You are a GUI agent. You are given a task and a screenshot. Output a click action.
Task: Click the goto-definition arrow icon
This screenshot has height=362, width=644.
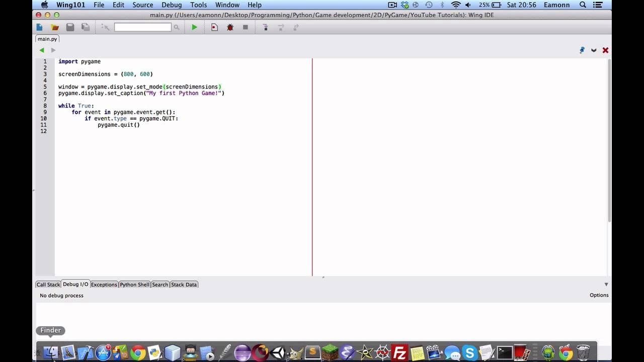tap(105, 27)
